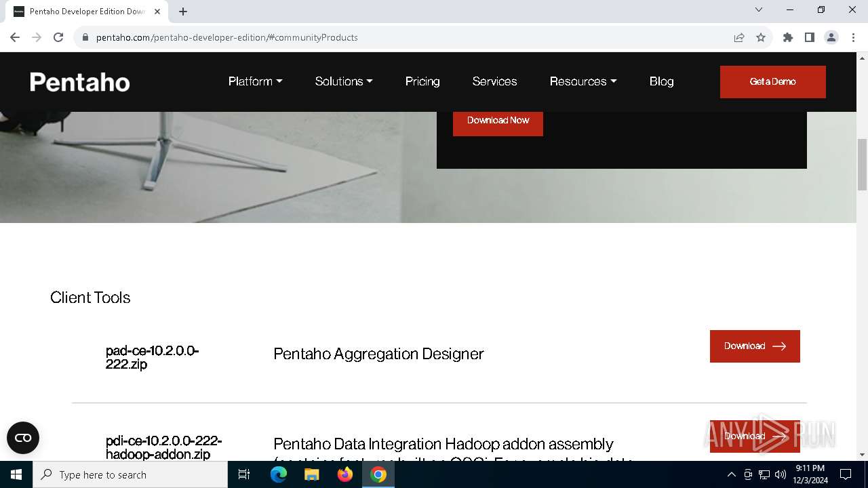Click the forward navigation arrow

37,37
